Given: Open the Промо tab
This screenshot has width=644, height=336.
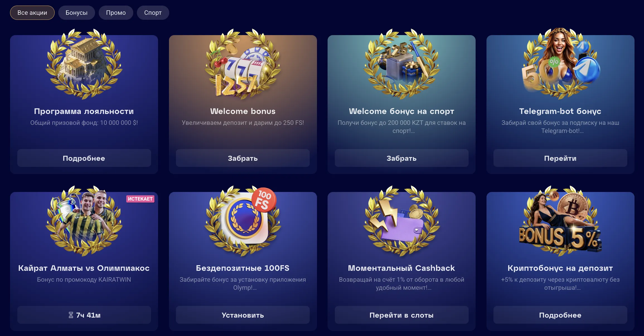Looking at the screenshot, I should [x=116, y=13].
